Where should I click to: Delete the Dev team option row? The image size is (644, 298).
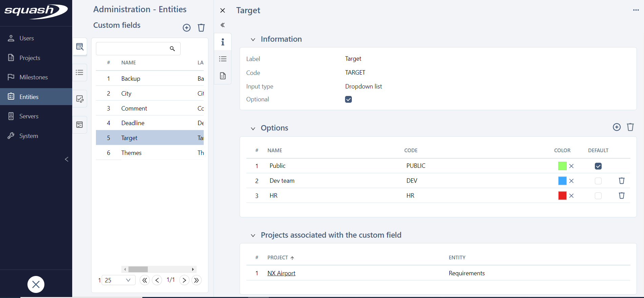coord(621,181)
